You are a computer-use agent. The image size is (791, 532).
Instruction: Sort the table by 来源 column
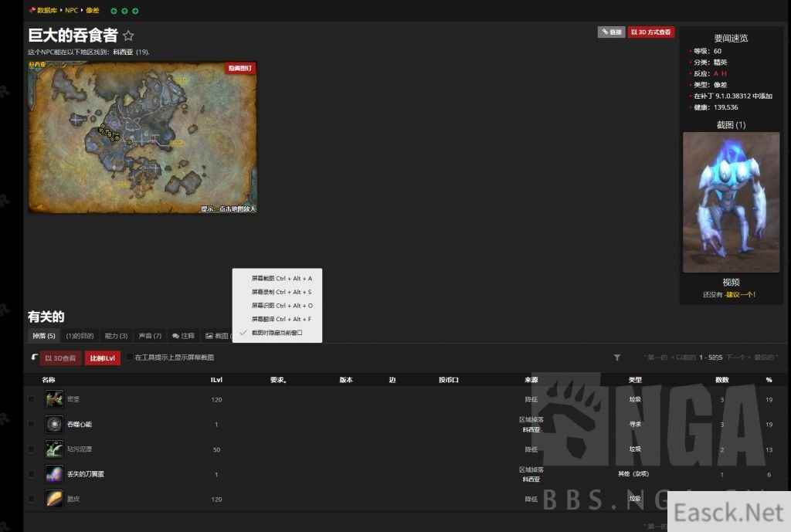[531, 380]
